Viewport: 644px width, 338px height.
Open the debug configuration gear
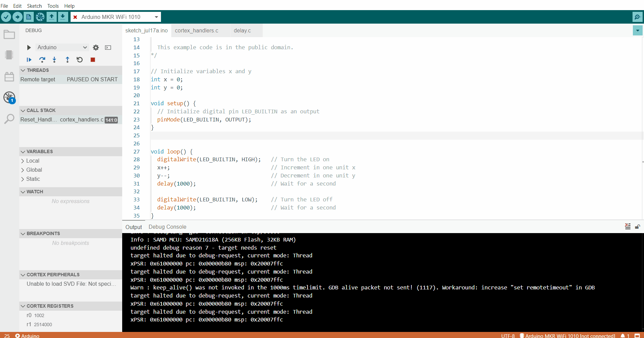pyautogui.click(x=96, y=47)
